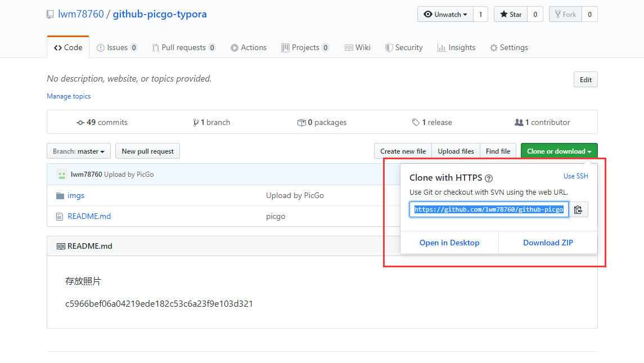Click New pull request button

pyautogui.click(x=147, y=151)
